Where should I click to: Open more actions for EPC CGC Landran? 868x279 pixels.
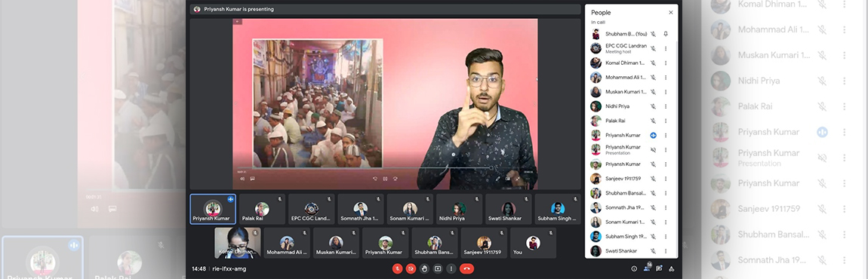[666, 49]
